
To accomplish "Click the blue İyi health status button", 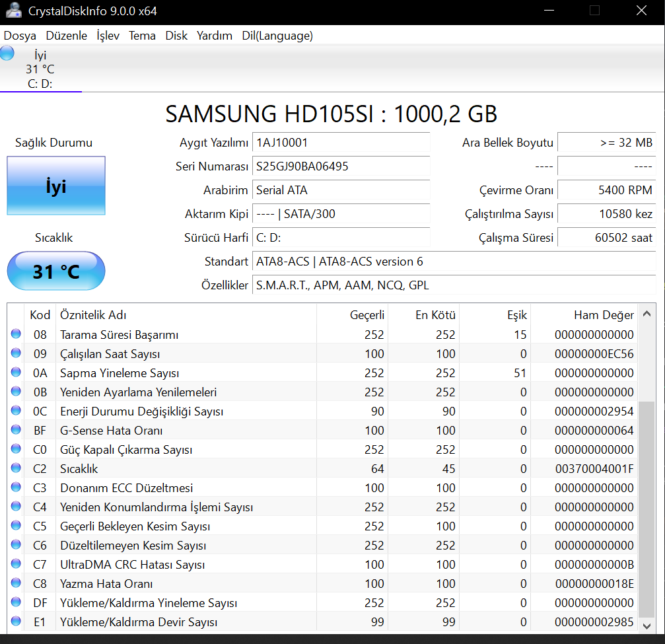I will click(56, 186).
